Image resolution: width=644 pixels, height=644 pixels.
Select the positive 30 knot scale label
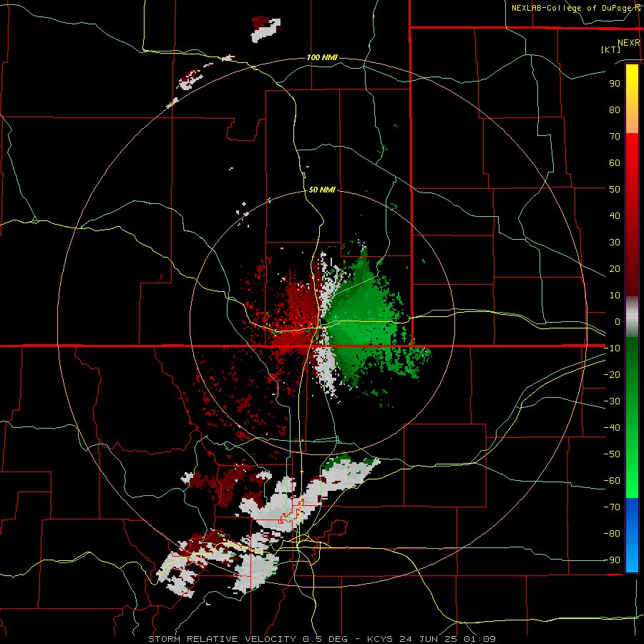pyautogui.click(x=615, y=243)
